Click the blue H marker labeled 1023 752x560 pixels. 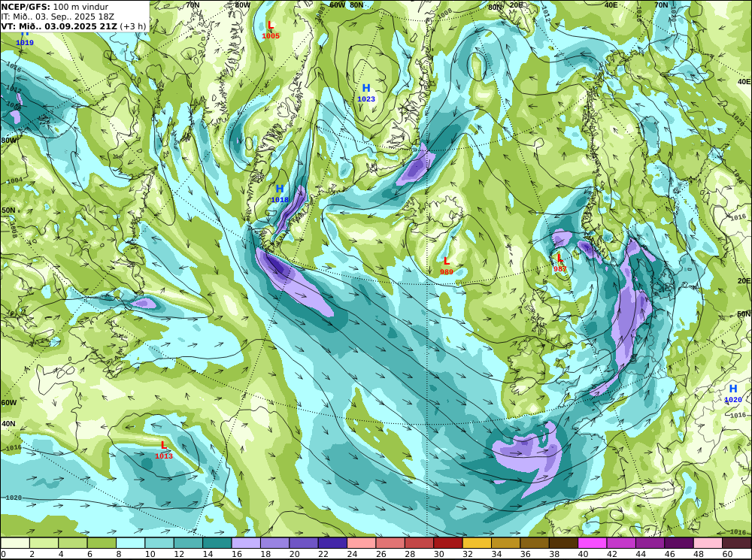tap(366, 88)
